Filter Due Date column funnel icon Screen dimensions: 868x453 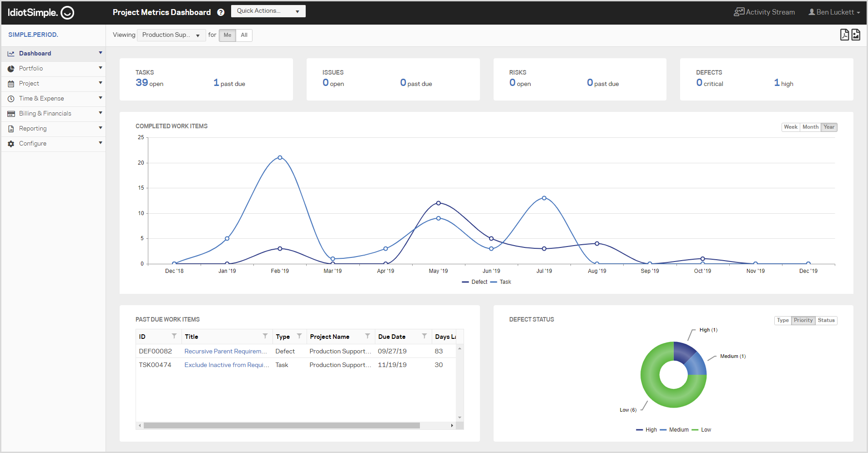click(424, 336)
